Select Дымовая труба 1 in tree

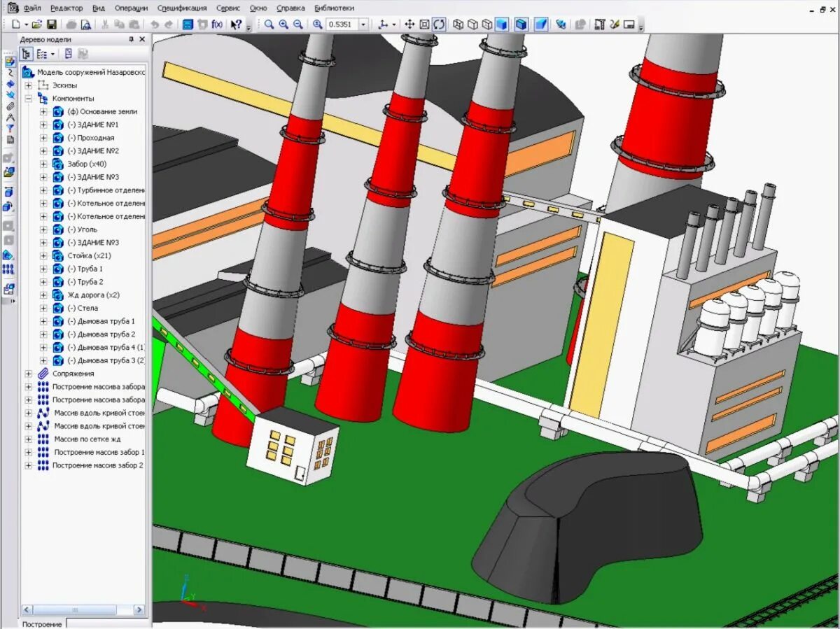coord(101,321)
